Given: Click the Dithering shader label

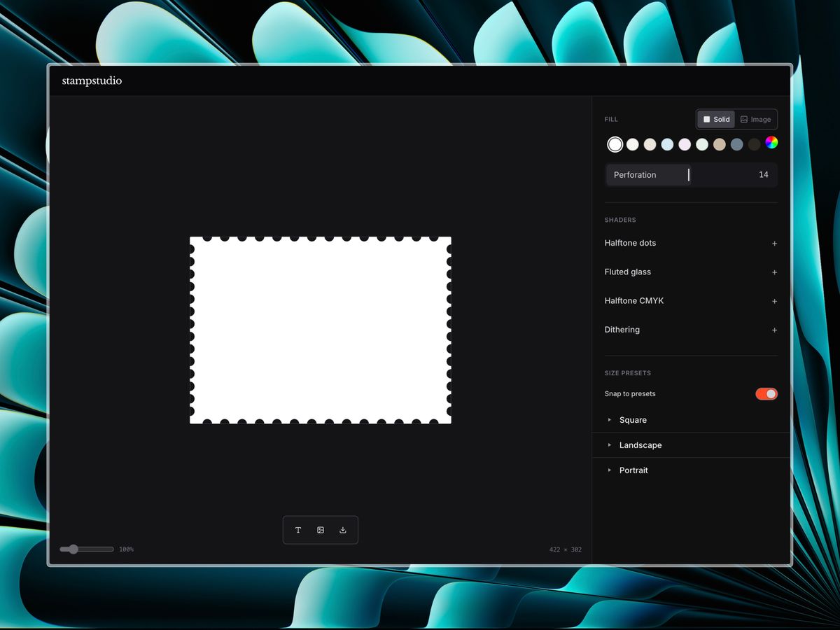Looking at the screenshot, I should coord(622,330).
